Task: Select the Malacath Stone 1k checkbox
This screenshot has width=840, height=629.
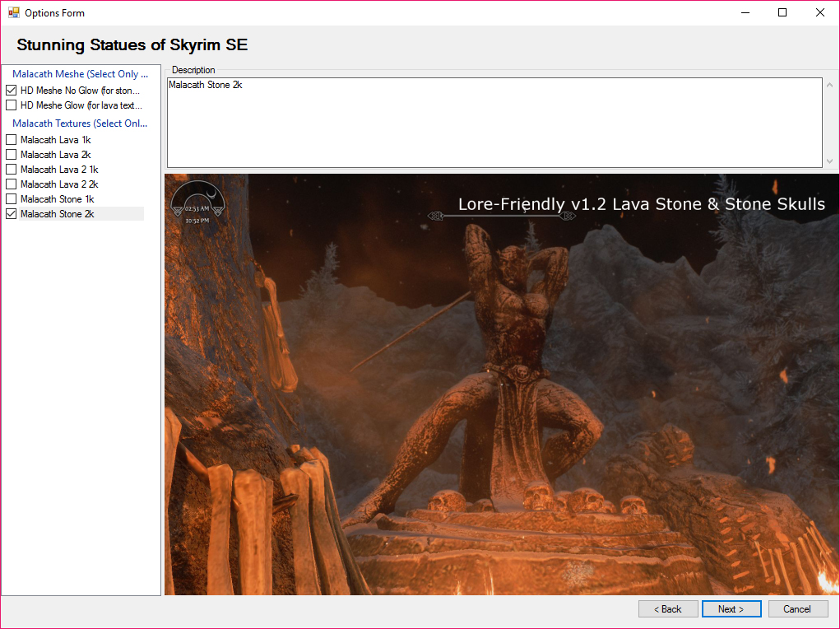Action: click(x=12, y=199)
